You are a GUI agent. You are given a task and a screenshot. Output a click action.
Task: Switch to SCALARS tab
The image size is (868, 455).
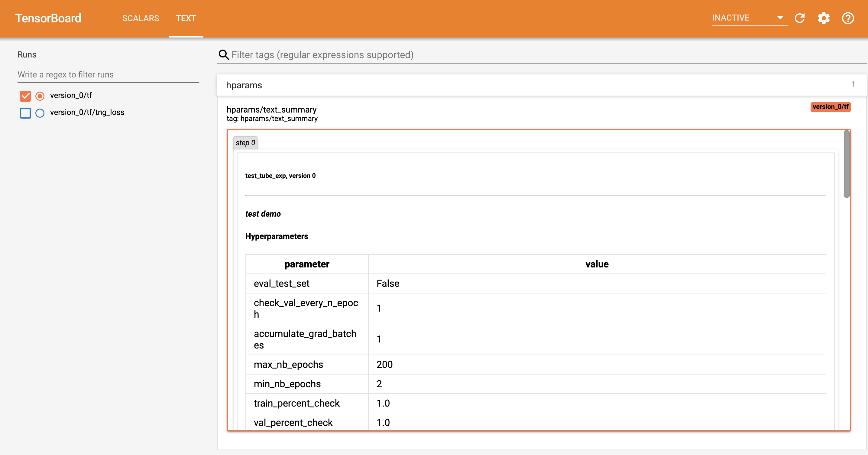(140, 18)
